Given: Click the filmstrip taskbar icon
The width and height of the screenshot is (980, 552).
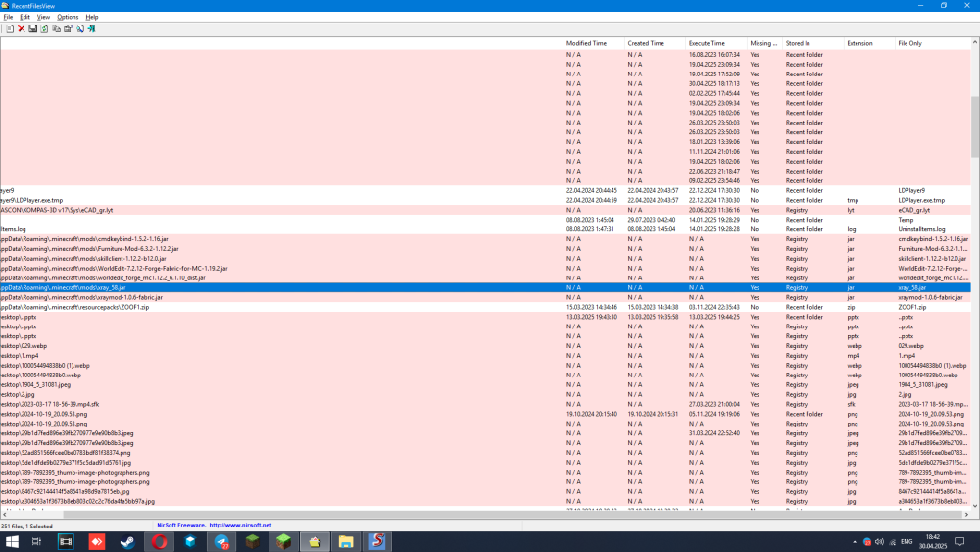Looking at the screenshot, I should coord(66,542).
